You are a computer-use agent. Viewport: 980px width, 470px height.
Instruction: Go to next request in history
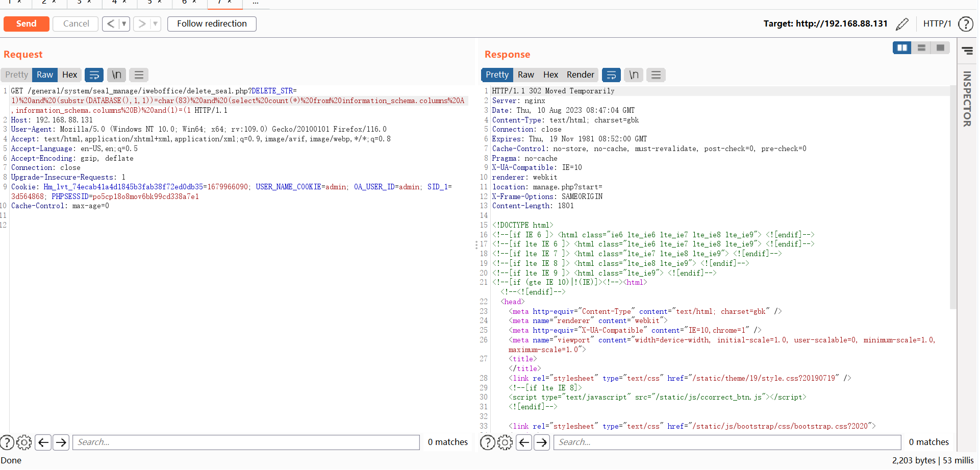(142, 24)
